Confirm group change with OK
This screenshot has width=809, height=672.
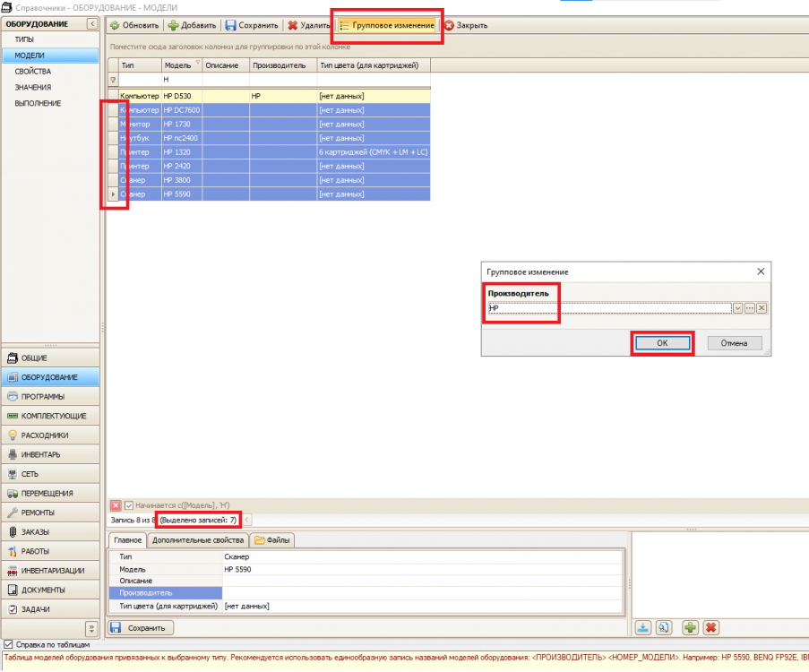pos(662,342)
